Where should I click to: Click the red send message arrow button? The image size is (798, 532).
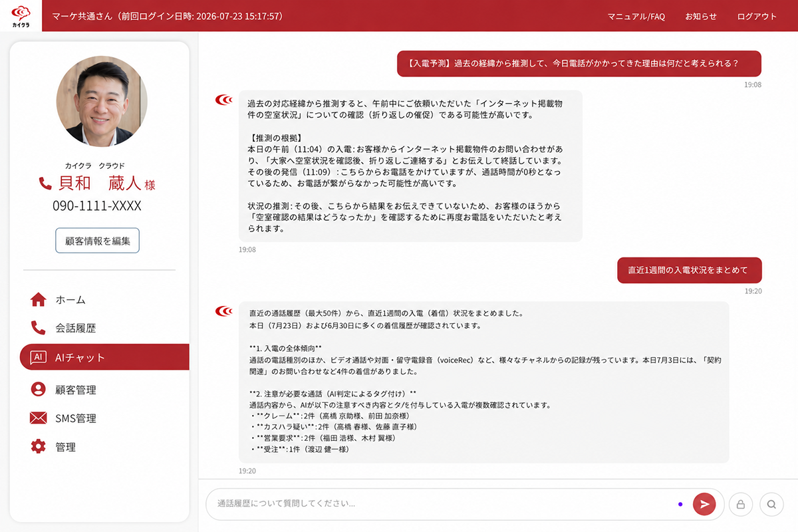tap(704, 504)
